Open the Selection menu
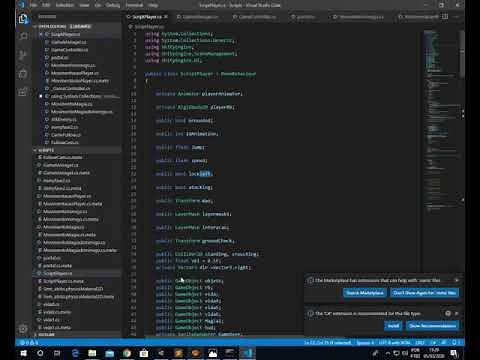This screenshot has height=360, width=480. pyautogui.click(x=65, y=5)
